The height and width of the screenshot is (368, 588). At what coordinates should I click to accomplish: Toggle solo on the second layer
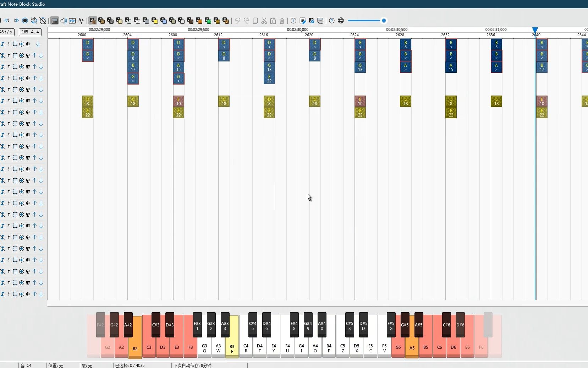[x=9, y=55]
